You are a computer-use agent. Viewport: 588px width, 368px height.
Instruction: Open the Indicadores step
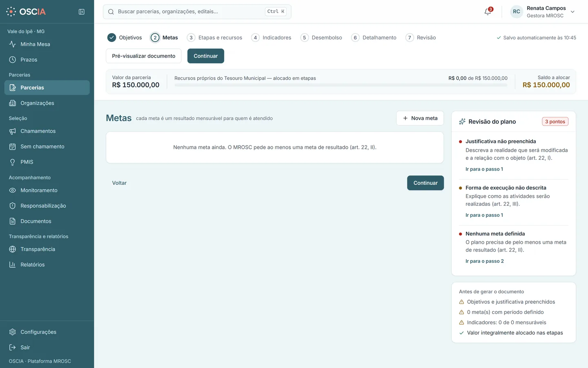click(271, 38)
